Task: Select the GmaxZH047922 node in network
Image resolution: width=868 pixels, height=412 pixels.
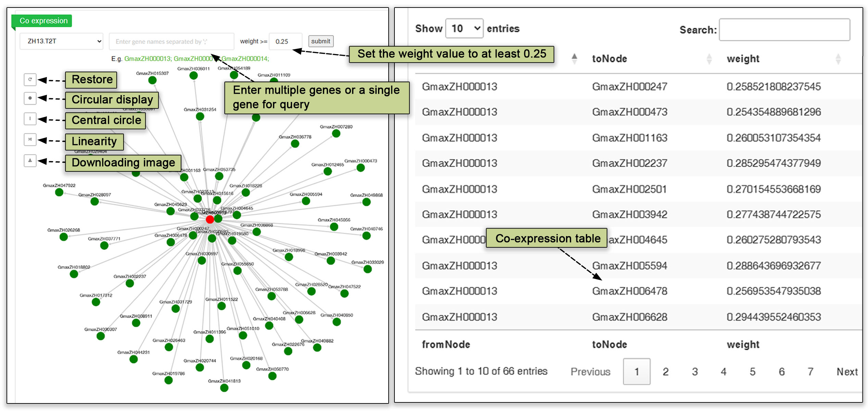Action: point(59,192)
